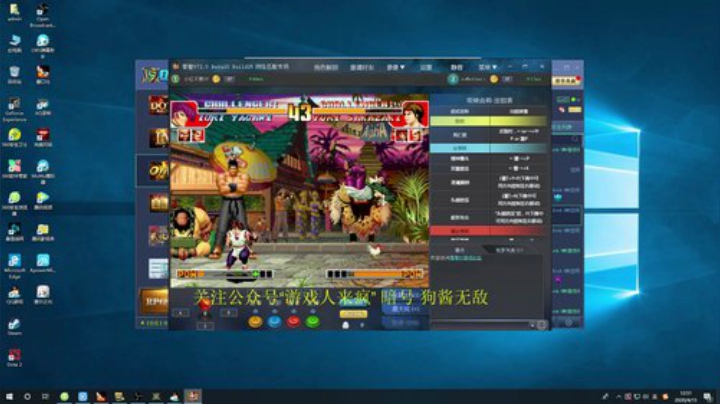Screen dimensions: 720x404
Task: Click the yellow arcade button on the virtual pad
Action: pyautogui.click(x=255, y=321)
